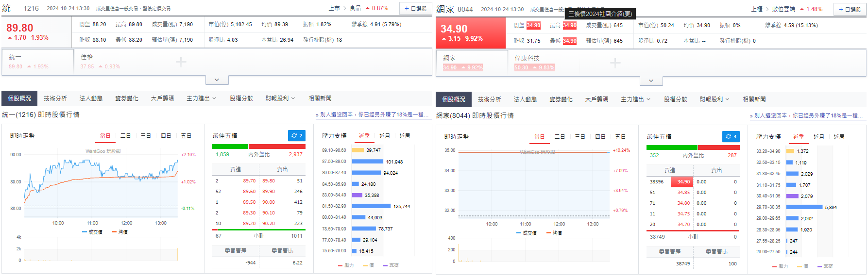868x278 pixels.
Task: Toggle 均價 legend in 網家 chart
Action: point(554,233)
